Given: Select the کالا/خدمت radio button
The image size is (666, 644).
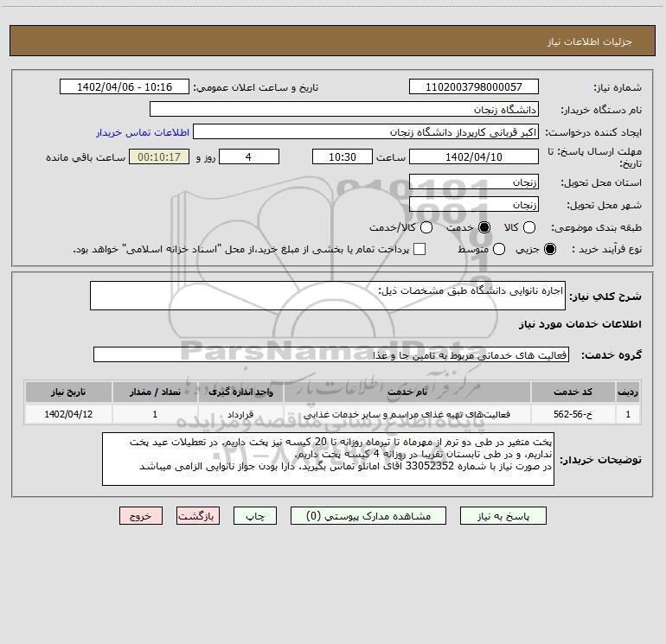Looking at the screenshot, I should pos(426,227).
